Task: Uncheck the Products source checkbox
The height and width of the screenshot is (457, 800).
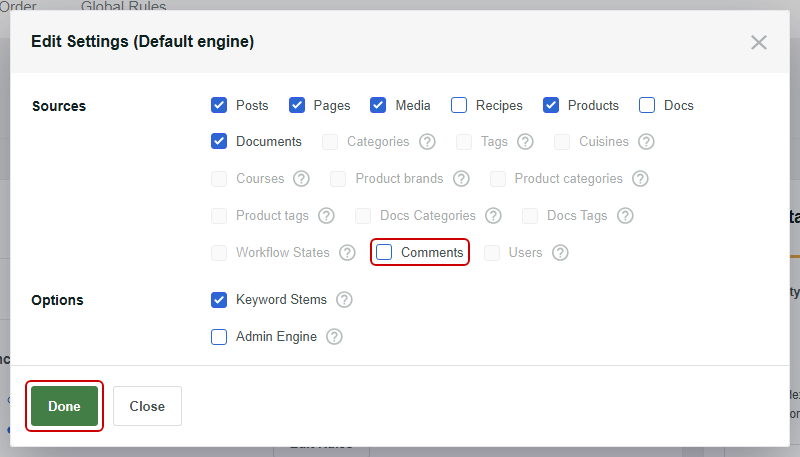Action: (x=551, y=105)
